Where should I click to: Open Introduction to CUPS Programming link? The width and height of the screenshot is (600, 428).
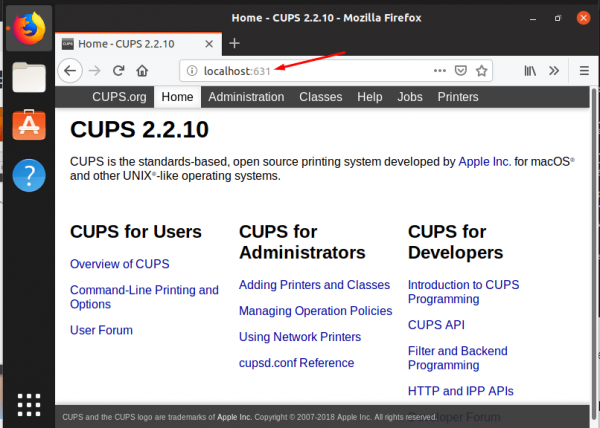click(x=463, y=292)
